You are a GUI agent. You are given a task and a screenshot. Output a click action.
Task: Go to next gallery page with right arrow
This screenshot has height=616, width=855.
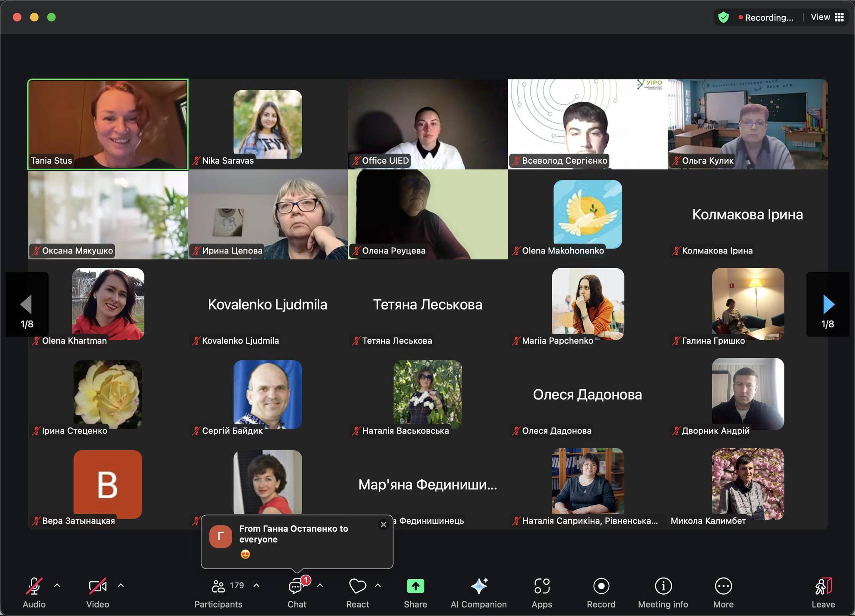828,304
